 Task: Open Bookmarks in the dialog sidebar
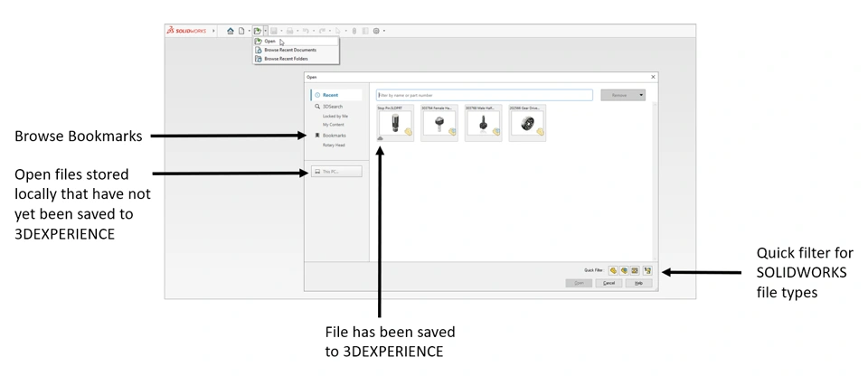[335, 135]
